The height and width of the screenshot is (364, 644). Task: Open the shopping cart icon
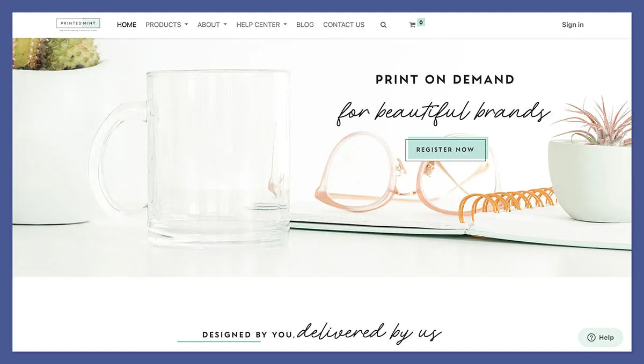tap(412, 25)
